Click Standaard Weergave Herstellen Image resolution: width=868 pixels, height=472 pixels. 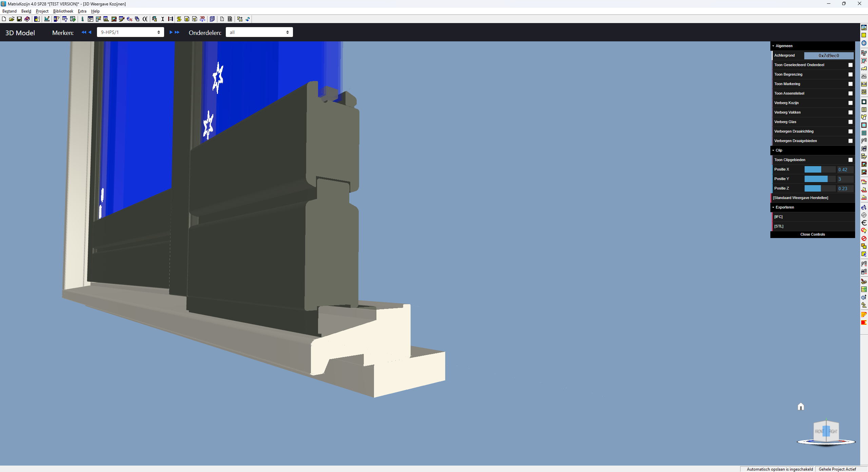point(800,198)
